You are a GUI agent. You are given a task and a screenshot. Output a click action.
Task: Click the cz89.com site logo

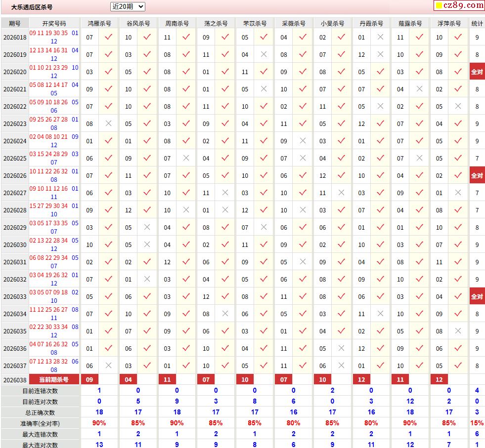pyautogui.click(x=459, y=5)
